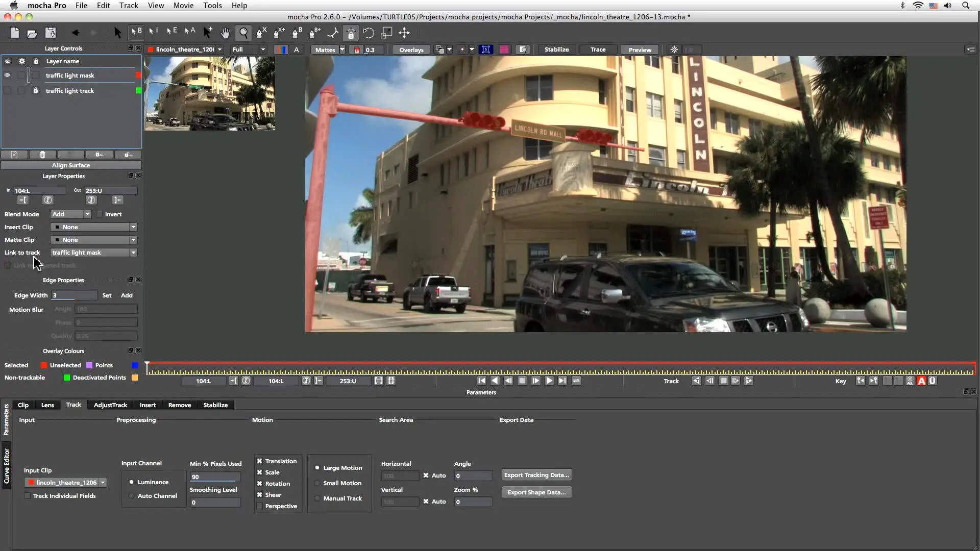
Task: Switch to the Lens tab
Action: tap(47, 405)
